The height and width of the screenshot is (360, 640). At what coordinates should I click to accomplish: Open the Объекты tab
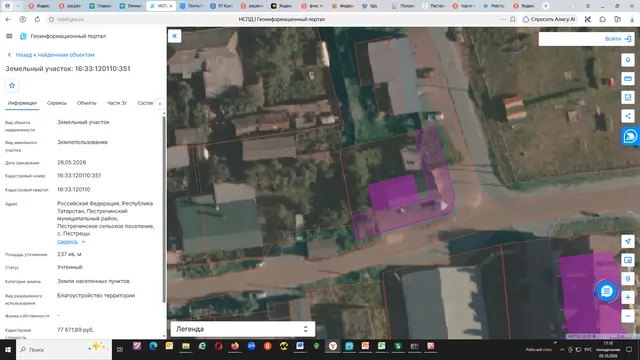point(87,103)
